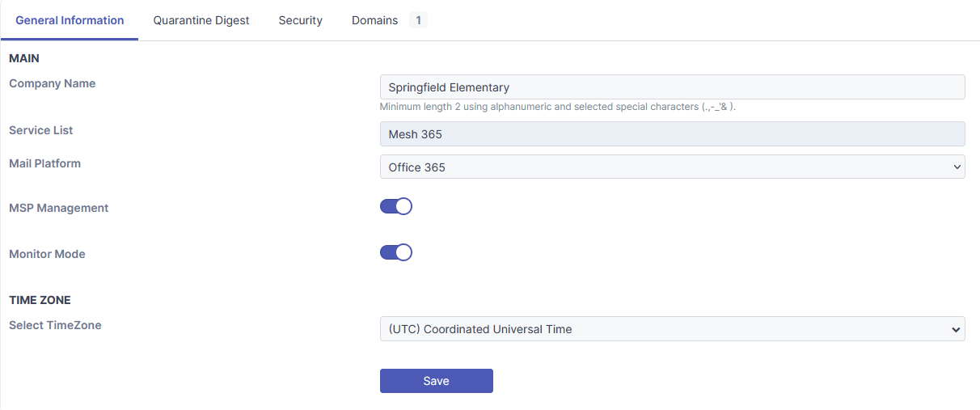This screenshot has height=410, width=980.
Task: Click the Monitor Mode label text
Action: point(47,254)
